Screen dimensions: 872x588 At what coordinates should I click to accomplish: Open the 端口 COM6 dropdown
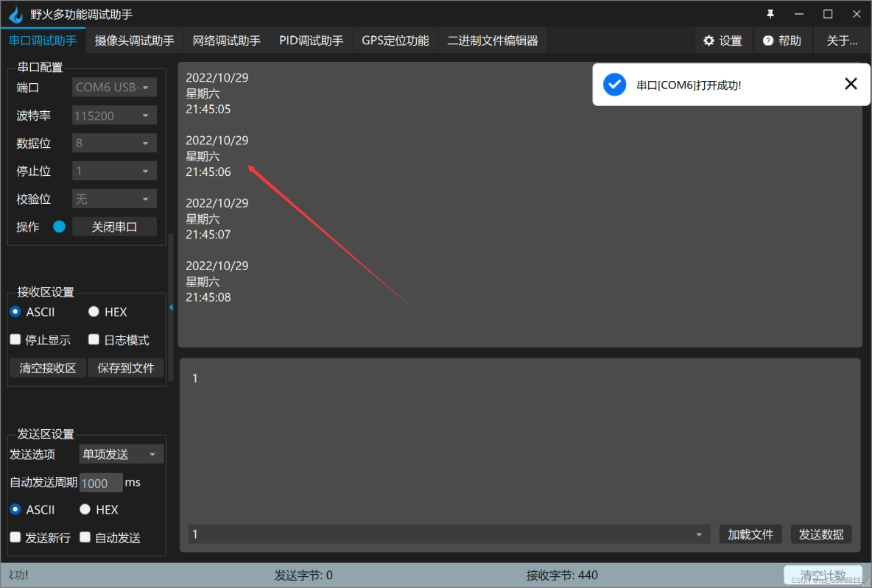tap(114, 87)
